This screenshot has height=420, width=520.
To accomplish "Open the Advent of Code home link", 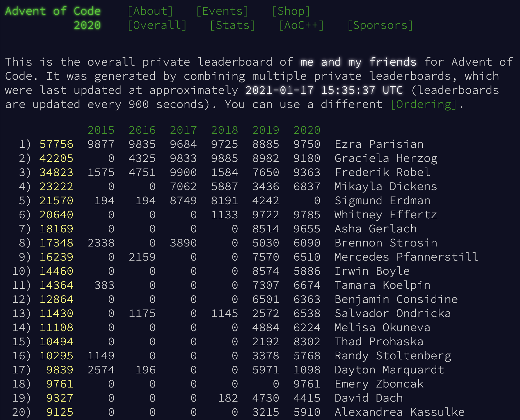I will tap(53, 11).
